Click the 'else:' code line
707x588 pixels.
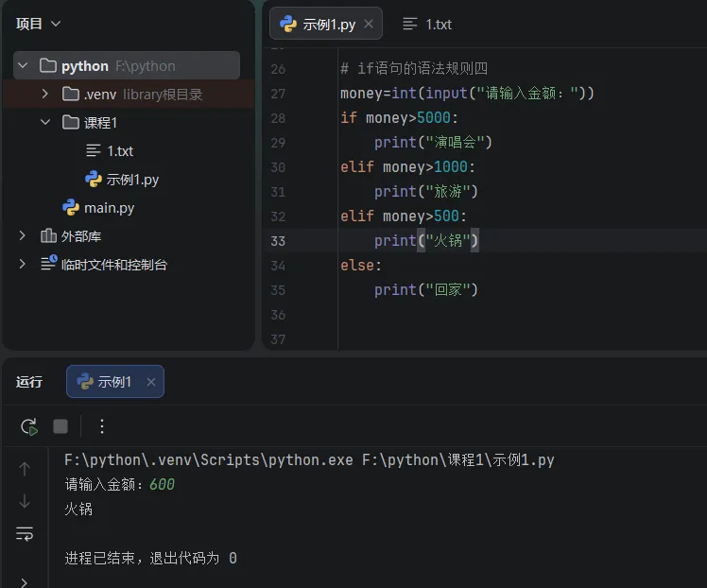[x=361, y=265]
